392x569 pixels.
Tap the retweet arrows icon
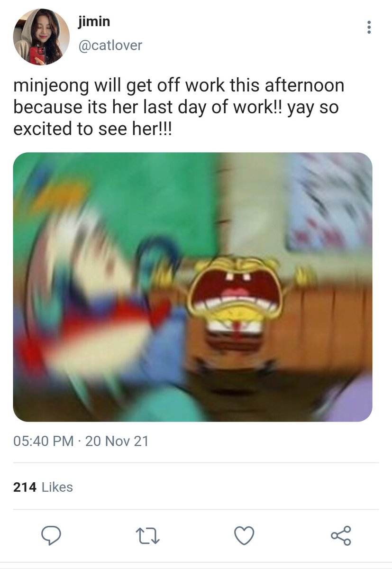point(147,536)
